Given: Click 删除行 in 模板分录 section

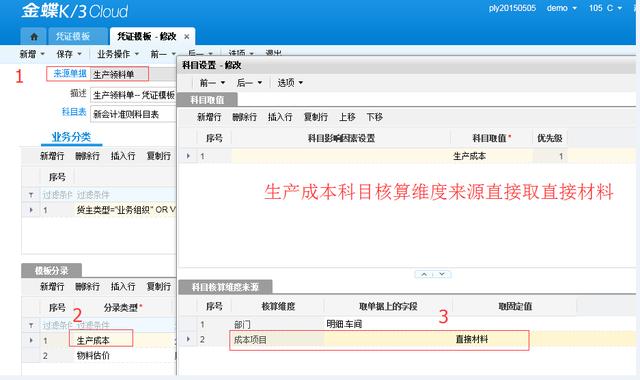Looking at the screenshot, I should point(87,287).
